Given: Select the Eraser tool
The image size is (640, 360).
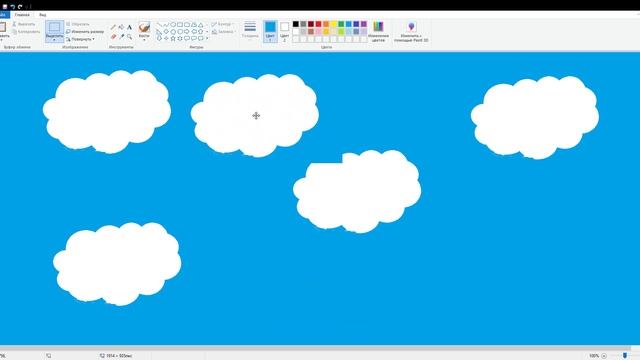Looking at the screenshot, I should point(113,37).
